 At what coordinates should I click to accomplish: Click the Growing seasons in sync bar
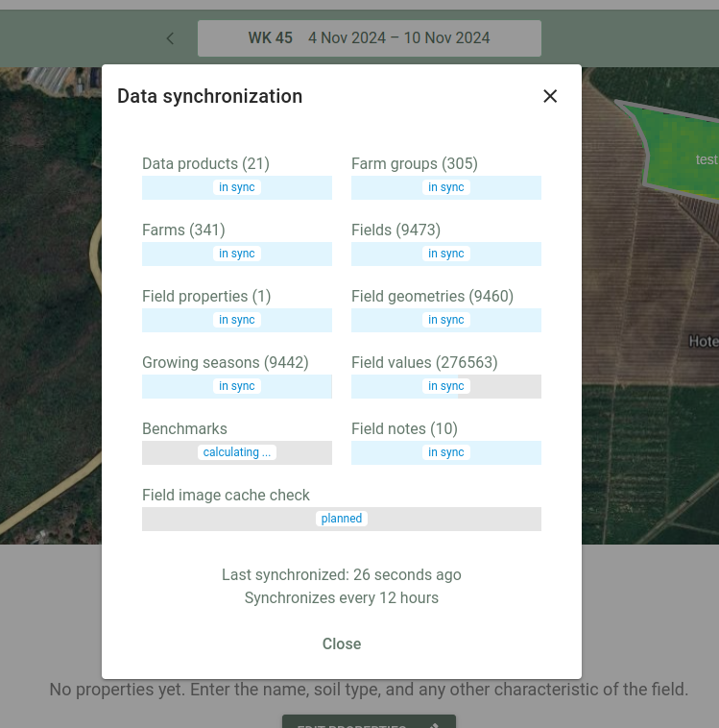point(237,386)
